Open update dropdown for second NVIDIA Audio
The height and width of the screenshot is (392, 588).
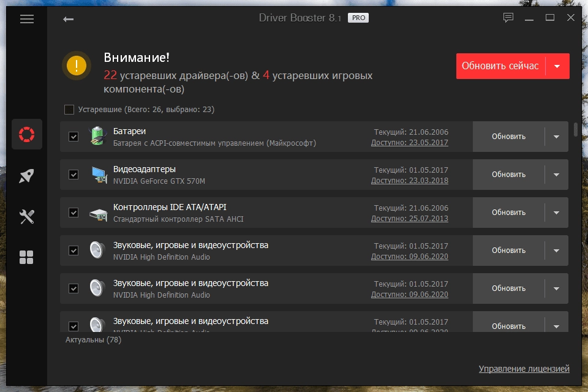pos(557,288)
